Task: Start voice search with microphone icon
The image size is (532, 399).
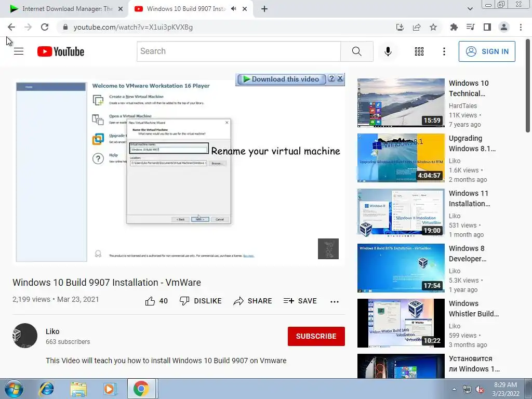Action: 388,51
